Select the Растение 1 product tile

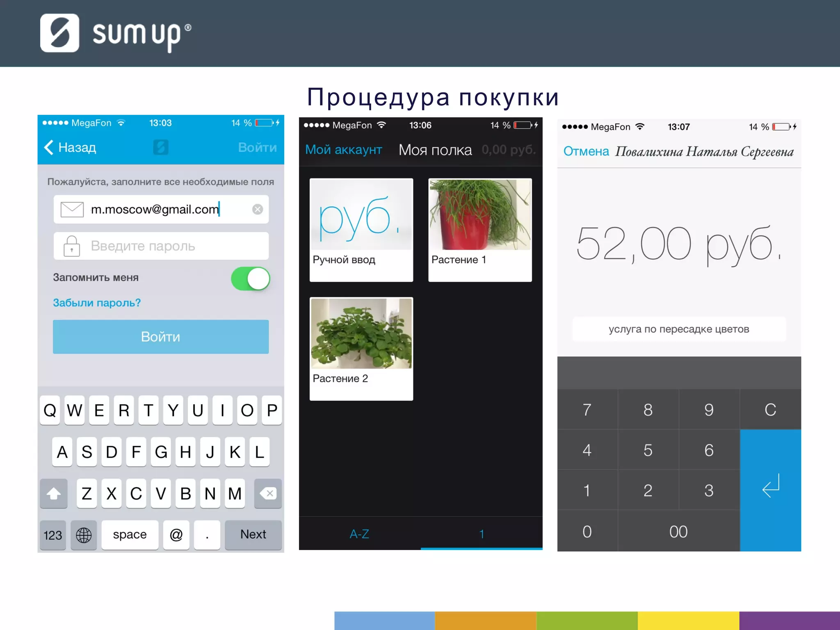pos(480,230)
